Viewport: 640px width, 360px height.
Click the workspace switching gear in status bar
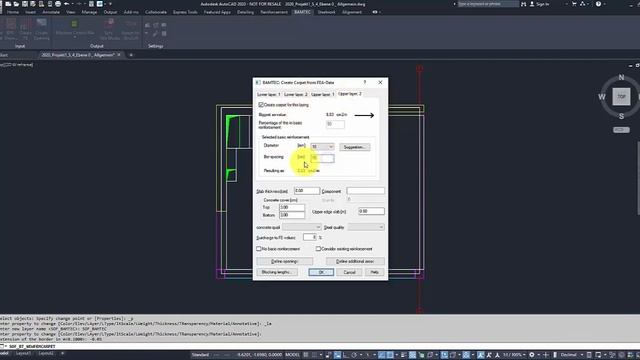coord(532,355)
